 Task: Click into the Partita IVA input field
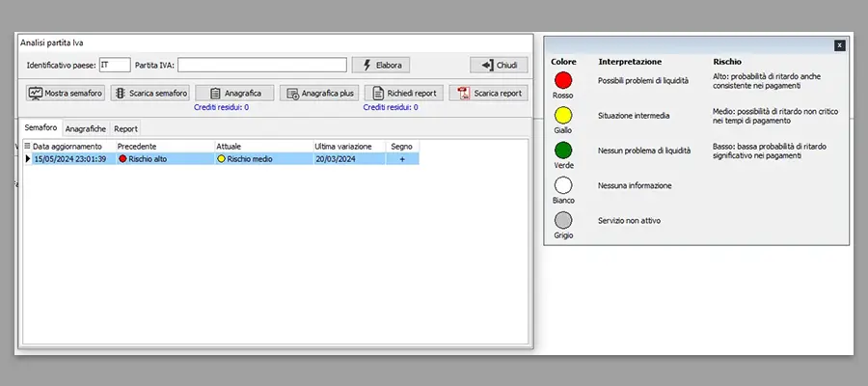[x=262, y=65]
